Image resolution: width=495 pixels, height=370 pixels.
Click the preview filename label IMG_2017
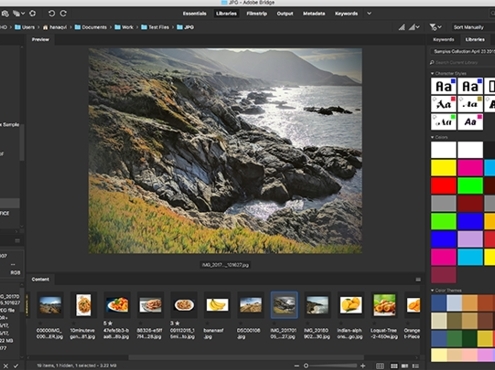(225, 265)
